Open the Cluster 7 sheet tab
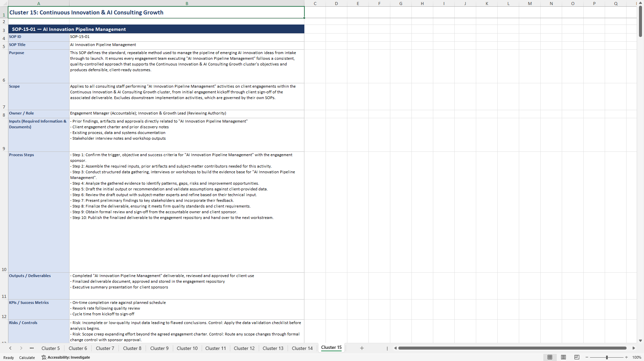This screenshot has width=644, height=361. 105,348
